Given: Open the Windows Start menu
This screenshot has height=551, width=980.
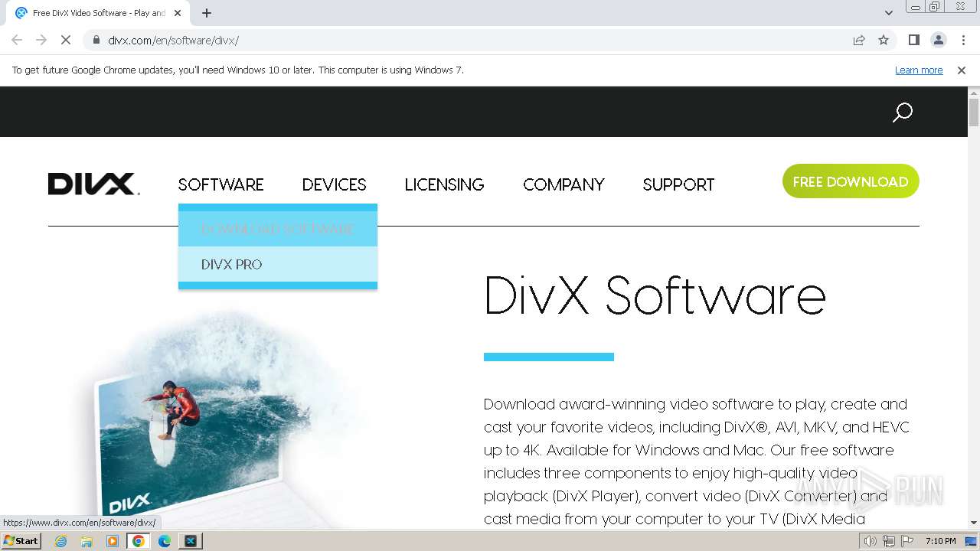Looking at the screenshot, I should point(21,541).
